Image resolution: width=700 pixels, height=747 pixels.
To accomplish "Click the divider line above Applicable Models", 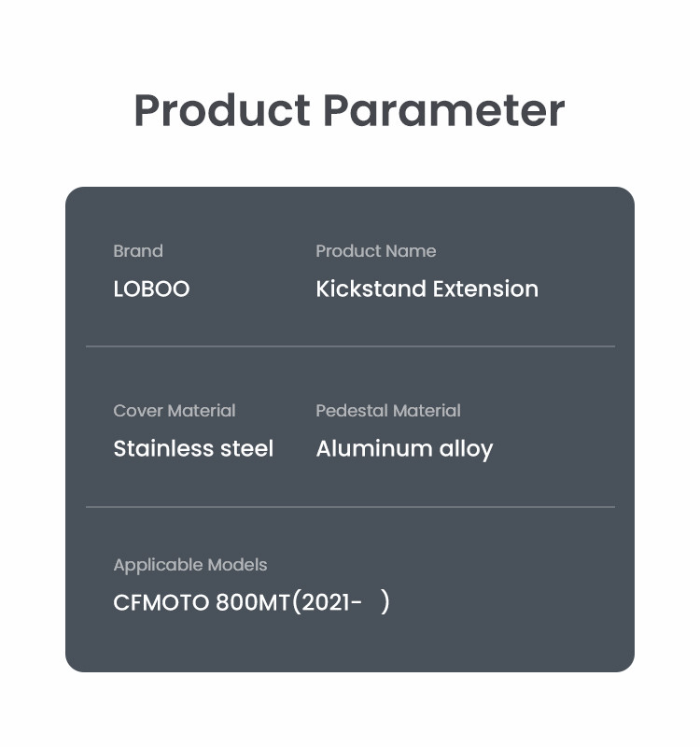I will (x=350, y=507).
